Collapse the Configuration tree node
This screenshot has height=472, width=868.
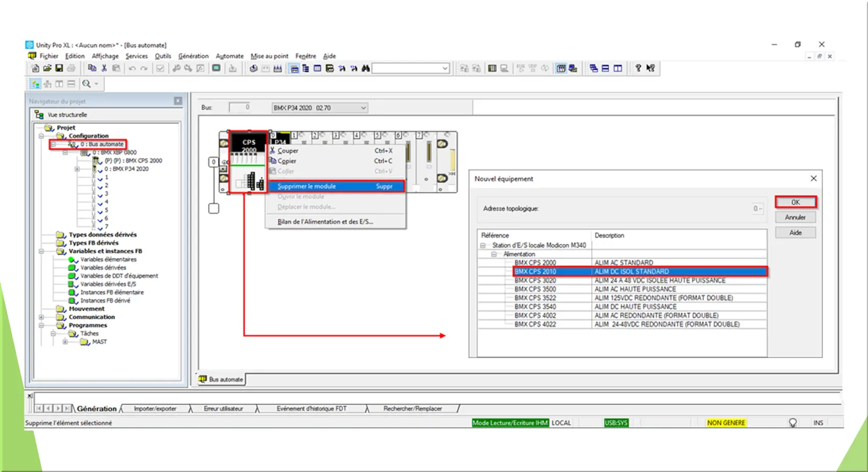point(41,136)
